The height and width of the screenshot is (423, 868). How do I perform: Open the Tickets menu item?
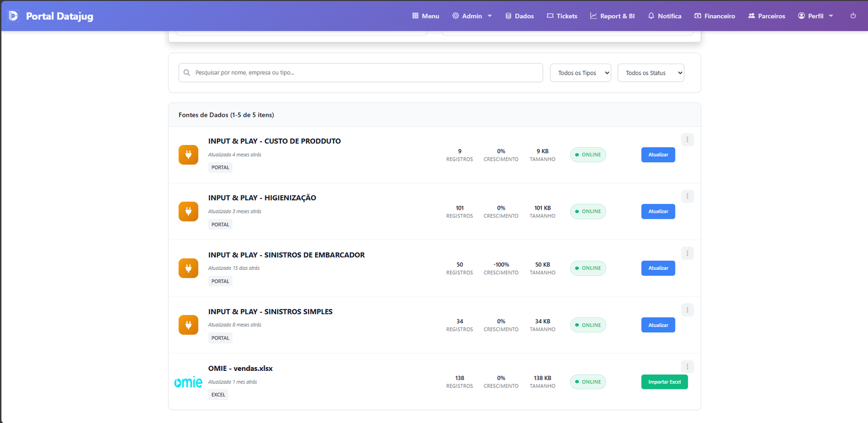(562, 16)
